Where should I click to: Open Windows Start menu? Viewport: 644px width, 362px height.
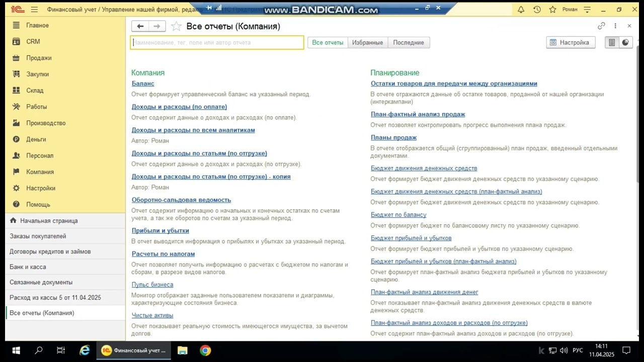pyautogui.click(x=16, y=351)
